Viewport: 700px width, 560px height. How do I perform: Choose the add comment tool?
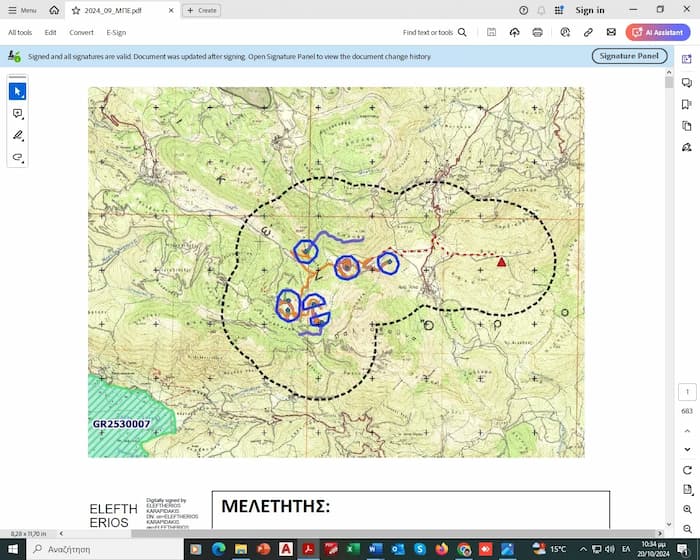coord(17,114)
